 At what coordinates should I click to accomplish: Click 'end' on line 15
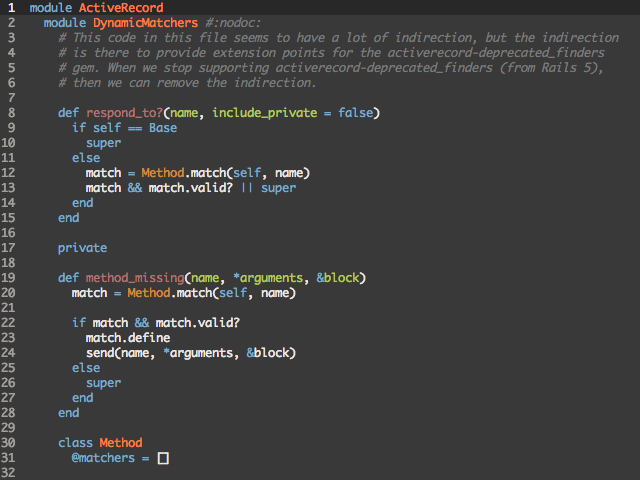point(69,218)
